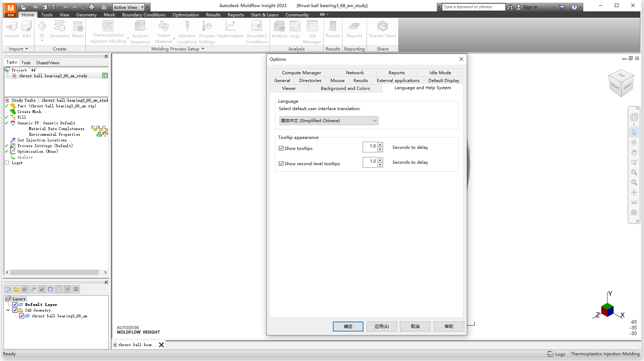The image size is (644, 361).
Task: Toggle Show second-level tooltips checkbox
Action: 281,164
